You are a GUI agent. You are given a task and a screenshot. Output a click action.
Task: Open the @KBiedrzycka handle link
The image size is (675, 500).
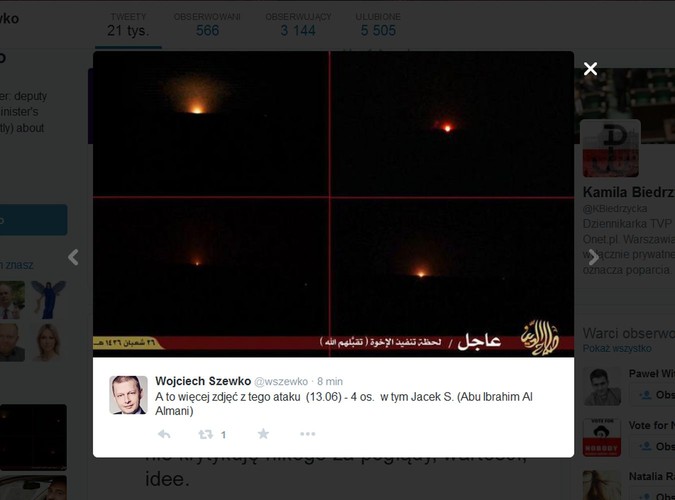point(615,208)
